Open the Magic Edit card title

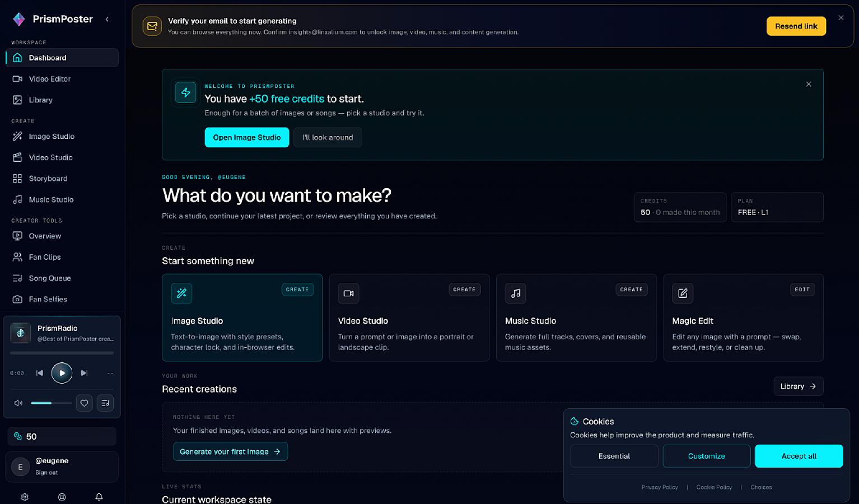tap(693, 321)
